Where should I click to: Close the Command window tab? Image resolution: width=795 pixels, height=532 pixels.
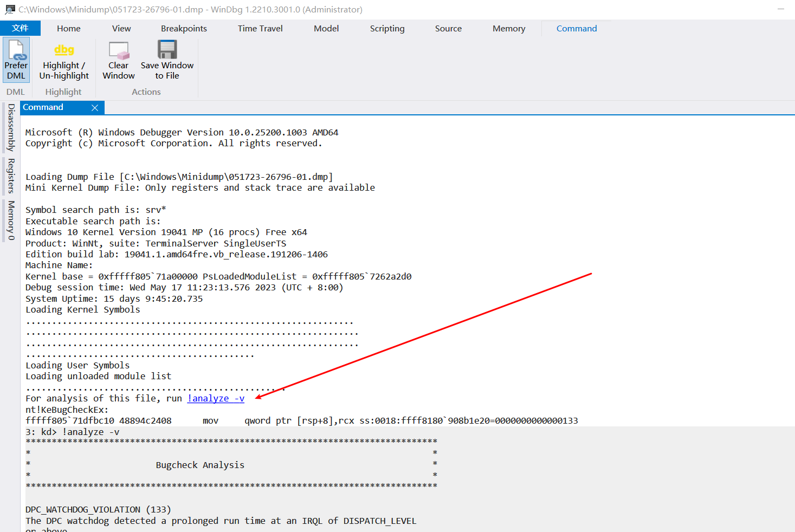coord(95,108)
